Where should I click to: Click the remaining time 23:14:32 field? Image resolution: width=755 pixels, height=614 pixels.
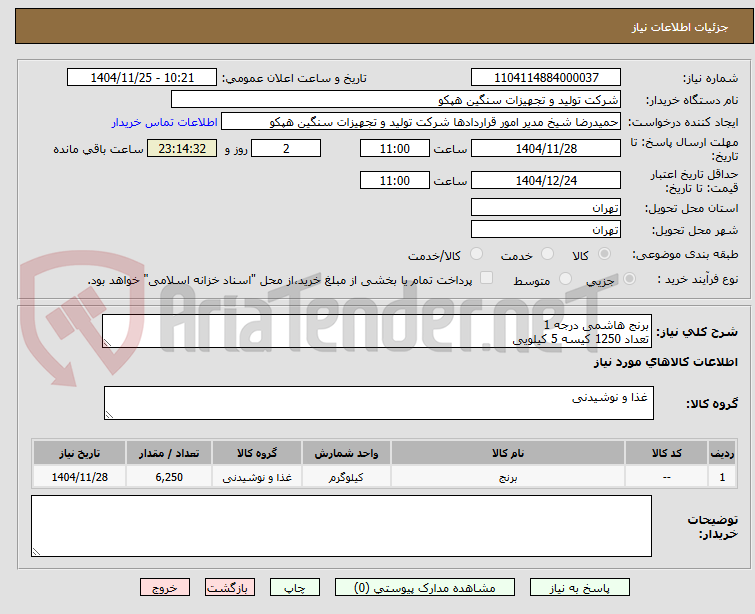[x=182, y=148]
